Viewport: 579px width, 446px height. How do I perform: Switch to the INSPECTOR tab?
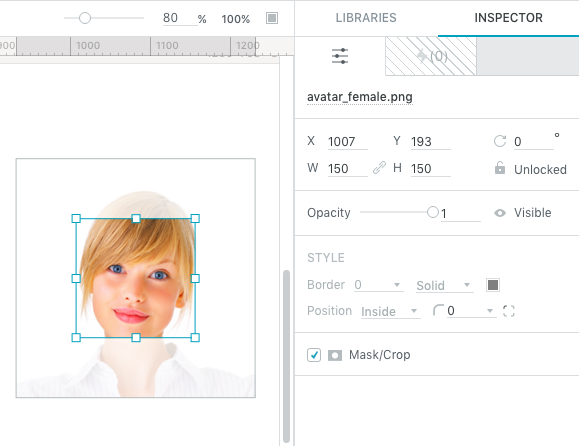pyautogui.click(x=508, y=18)
